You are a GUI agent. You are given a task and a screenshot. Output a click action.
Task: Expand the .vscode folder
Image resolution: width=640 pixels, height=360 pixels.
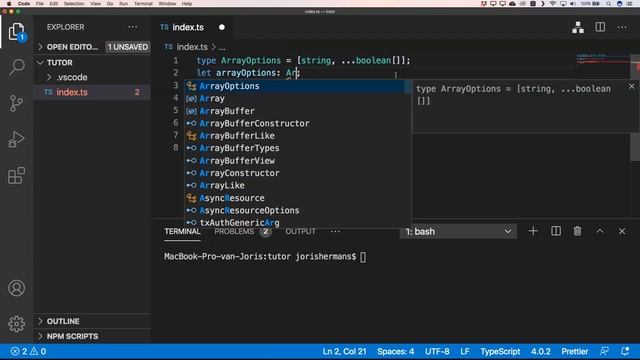[72, 77]
